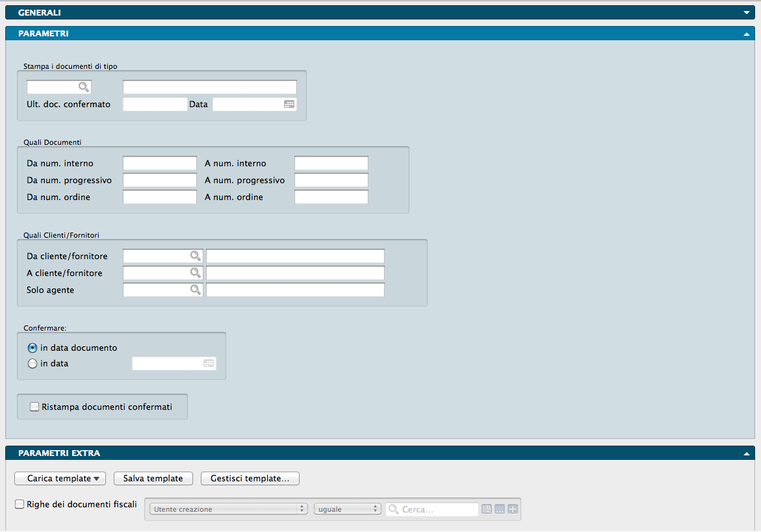Open the Utente creazione dropdown
The image size is (761, 532).
228,509
